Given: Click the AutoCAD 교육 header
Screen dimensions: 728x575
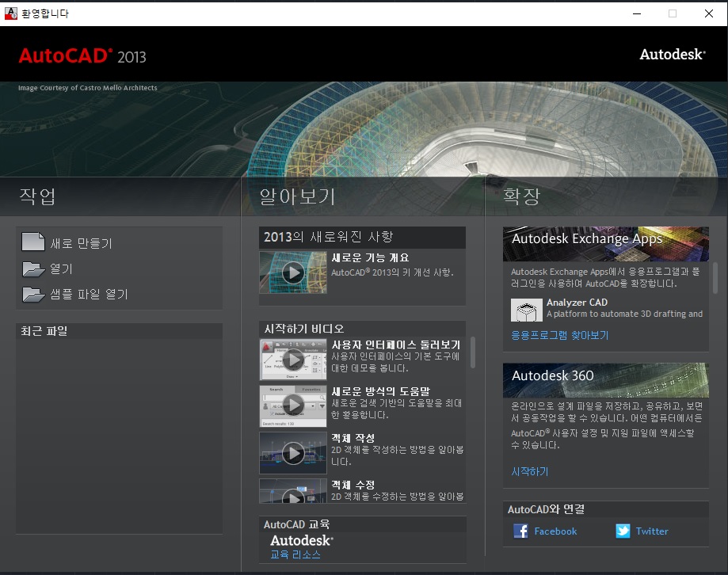Looking at the screenshot, I should click(x=362, y=524).
